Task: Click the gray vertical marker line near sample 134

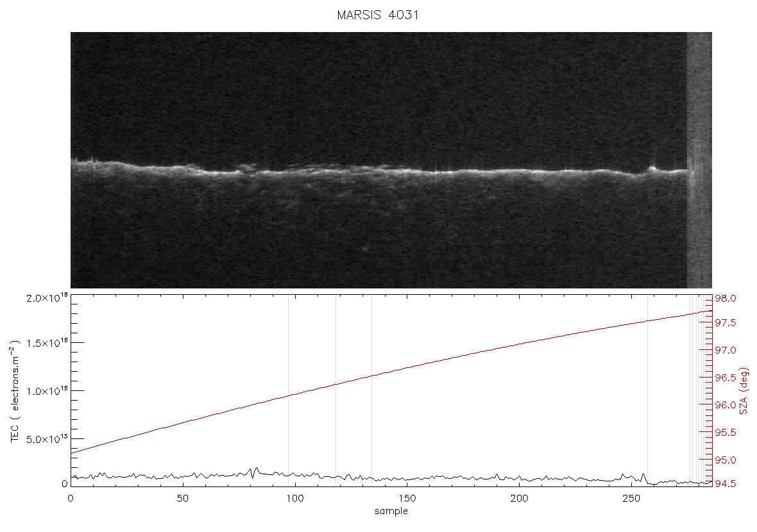Action: pos(371,391)
